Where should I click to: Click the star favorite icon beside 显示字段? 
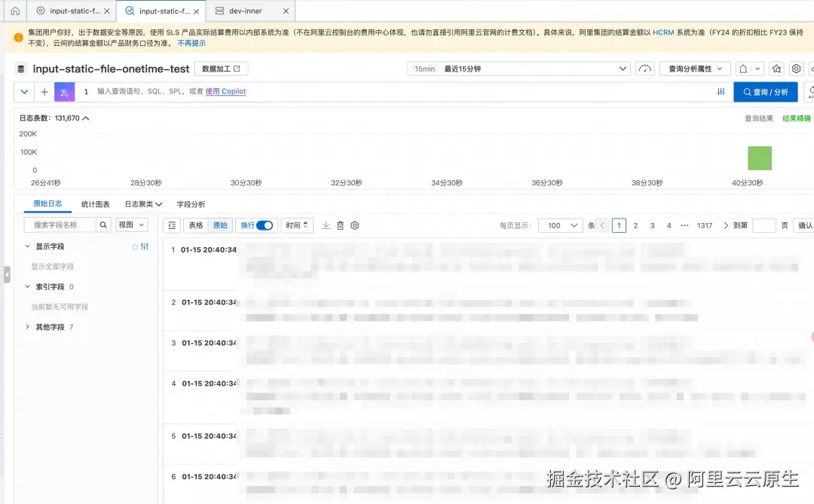[x=135, y=246]
